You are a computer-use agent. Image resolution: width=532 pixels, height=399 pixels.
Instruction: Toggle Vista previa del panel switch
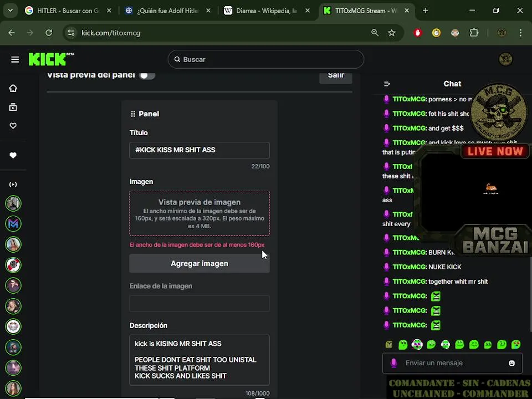(x=147, y=75)
